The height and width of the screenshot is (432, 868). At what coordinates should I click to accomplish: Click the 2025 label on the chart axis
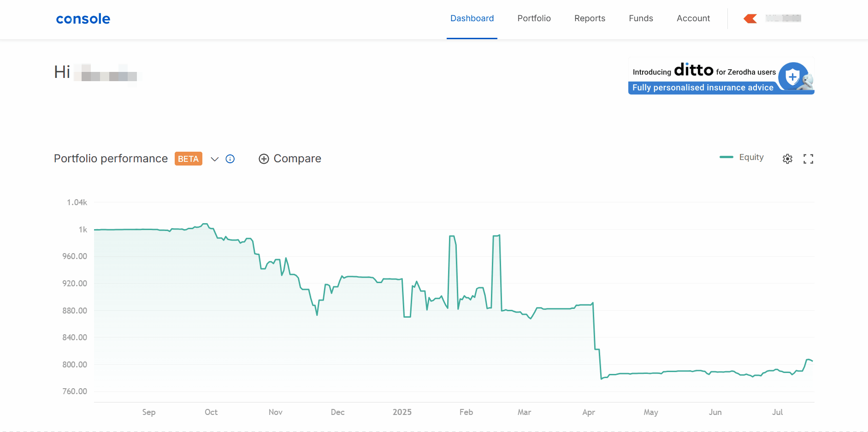tap(402, 412)
